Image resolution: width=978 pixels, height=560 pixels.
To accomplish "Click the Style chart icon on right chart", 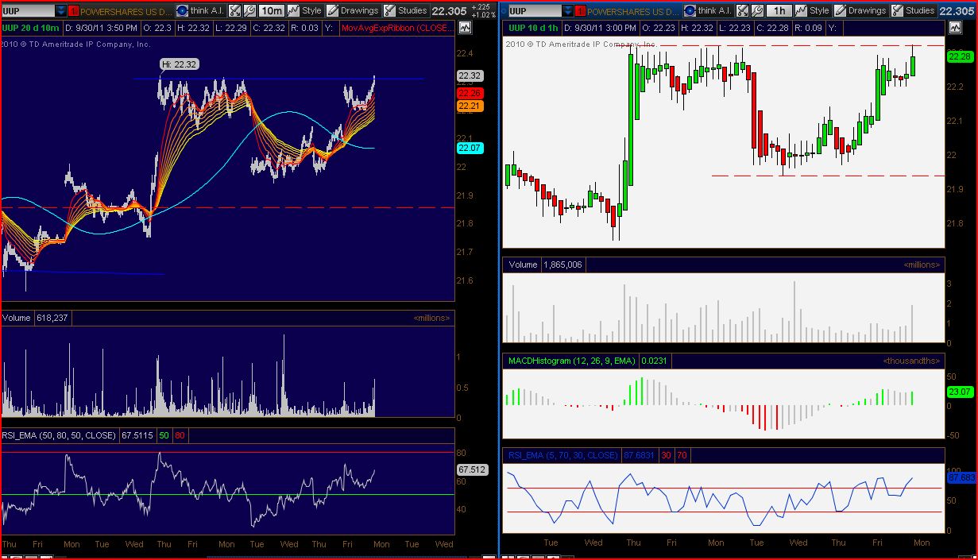I will pos(801,10).
